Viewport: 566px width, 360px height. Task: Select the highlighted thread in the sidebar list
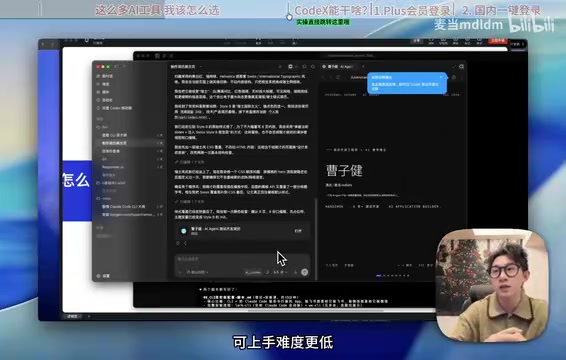click(130, 143)
